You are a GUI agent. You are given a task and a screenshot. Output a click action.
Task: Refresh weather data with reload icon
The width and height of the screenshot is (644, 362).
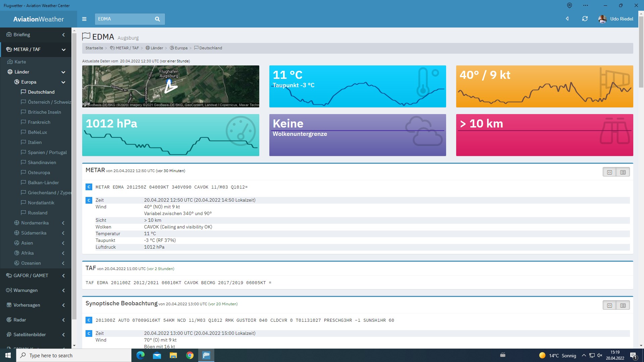[x=585, y=19]
